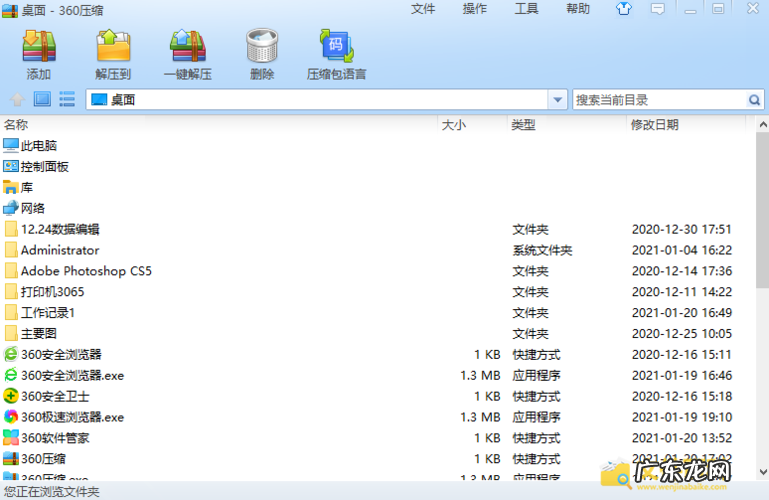Open the 文件 (File) menu
The image size is (769, 500).
coord(423,9)
